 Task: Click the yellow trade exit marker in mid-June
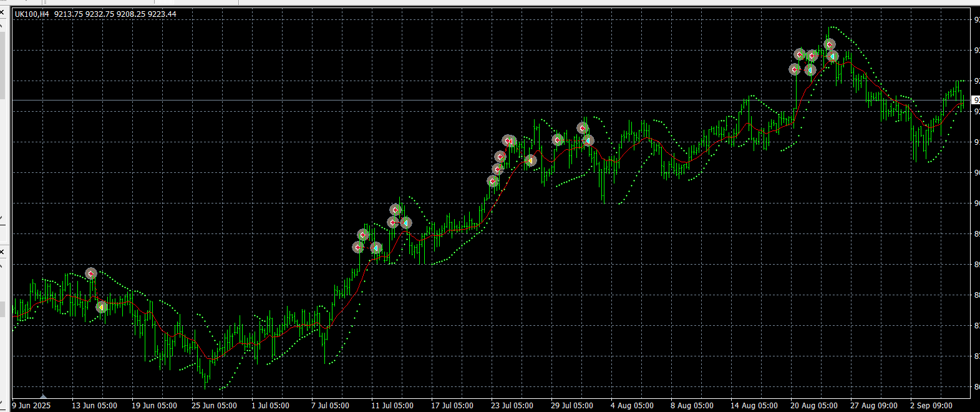click(x=102, y=307)
